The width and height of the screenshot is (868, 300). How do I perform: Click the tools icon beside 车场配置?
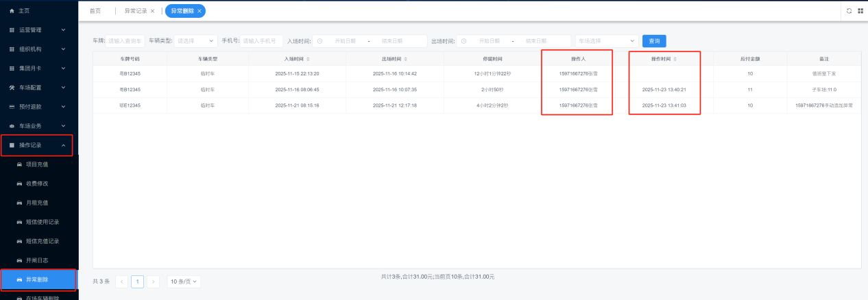pos(12,88)
